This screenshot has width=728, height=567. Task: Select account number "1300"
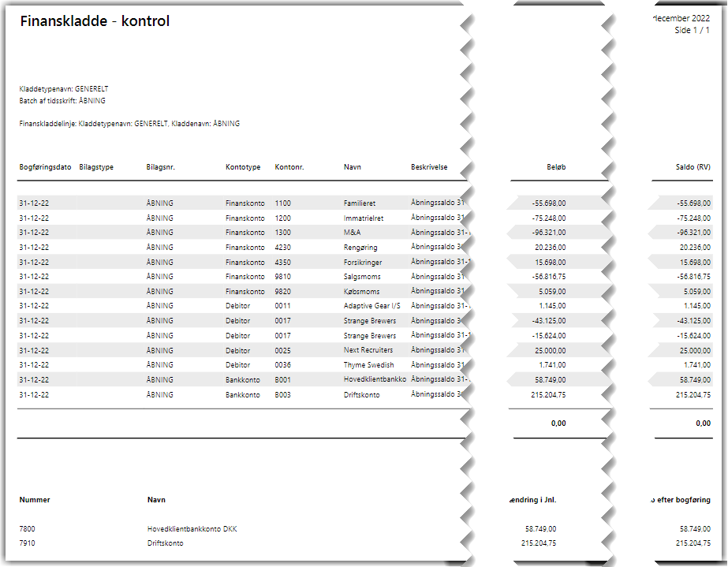click(282, 233)
